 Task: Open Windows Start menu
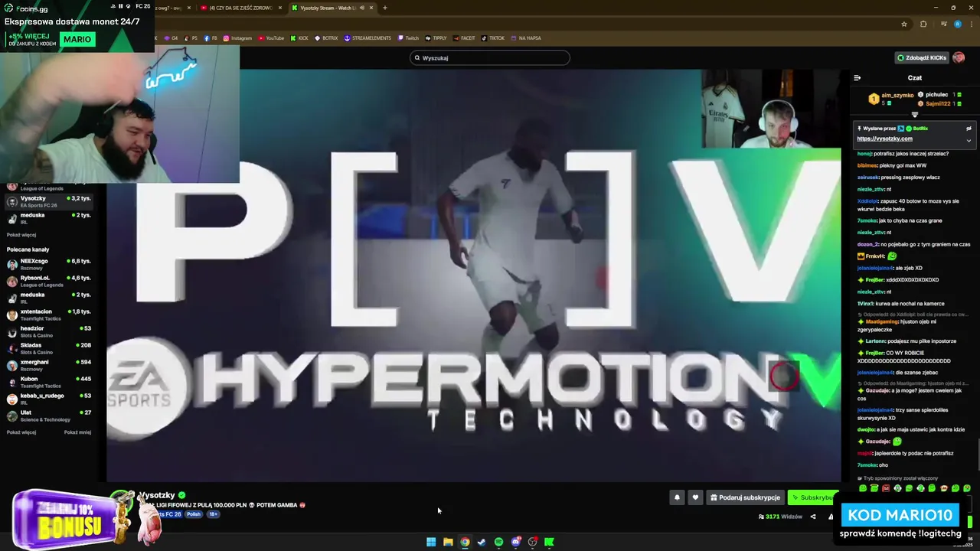click(x=431, y=542)
